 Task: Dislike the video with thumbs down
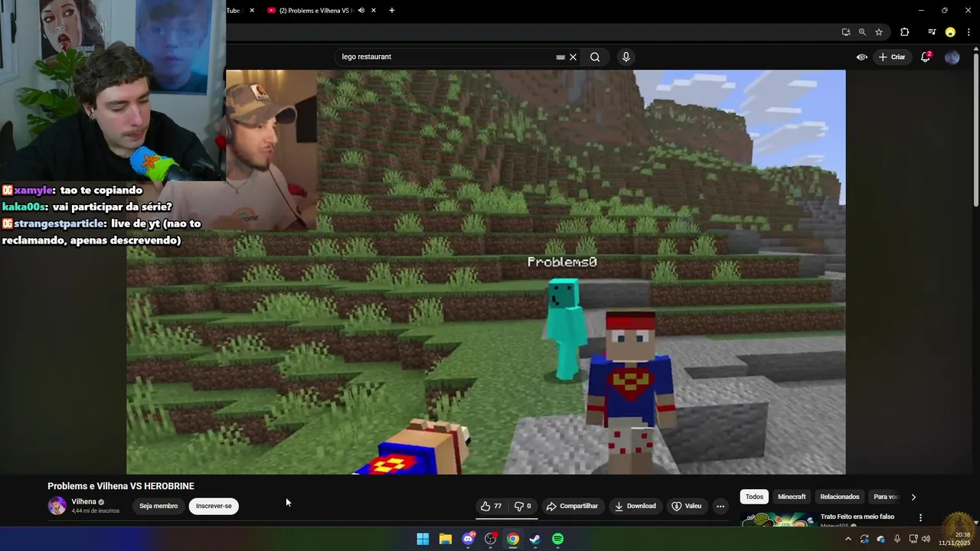(523, 506)
